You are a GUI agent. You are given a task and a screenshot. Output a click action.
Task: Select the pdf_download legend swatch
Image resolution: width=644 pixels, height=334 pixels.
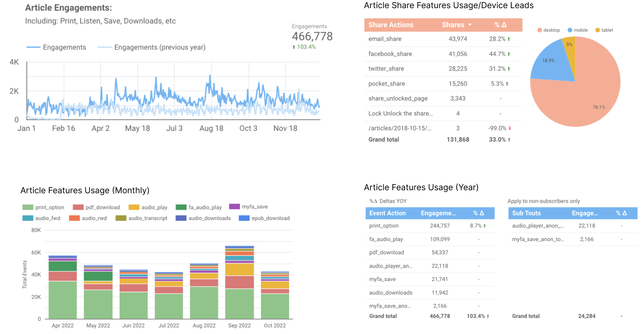(78, 207)
